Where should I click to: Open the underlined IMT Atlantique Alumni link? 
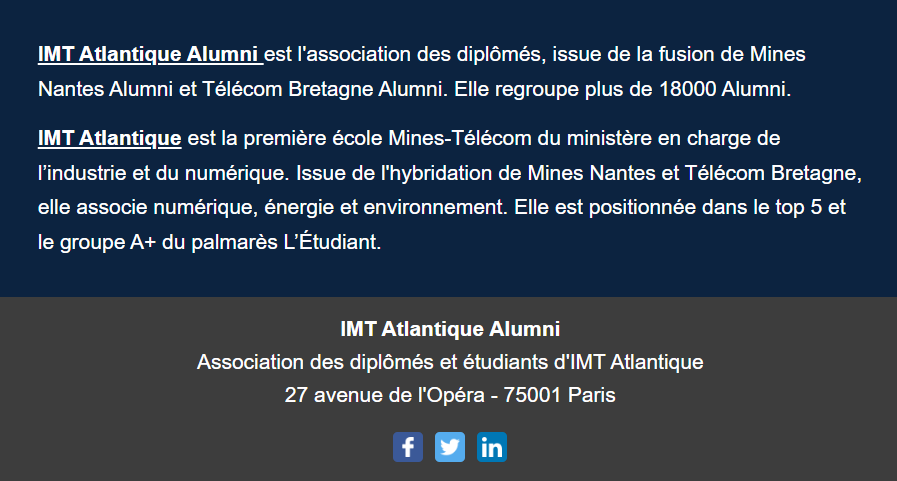(148, 54)
